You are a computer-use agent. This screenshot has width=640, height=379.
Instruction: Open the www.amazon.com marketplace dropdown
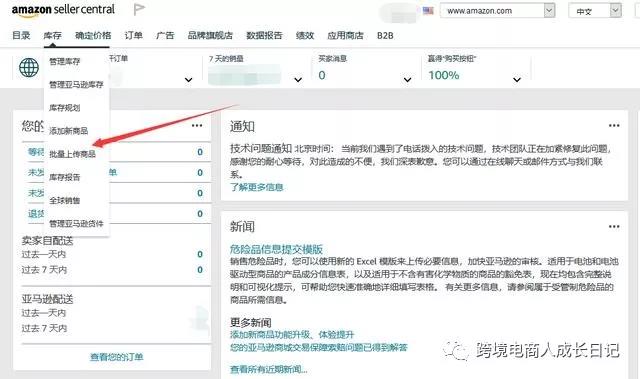tap(498, 11)
